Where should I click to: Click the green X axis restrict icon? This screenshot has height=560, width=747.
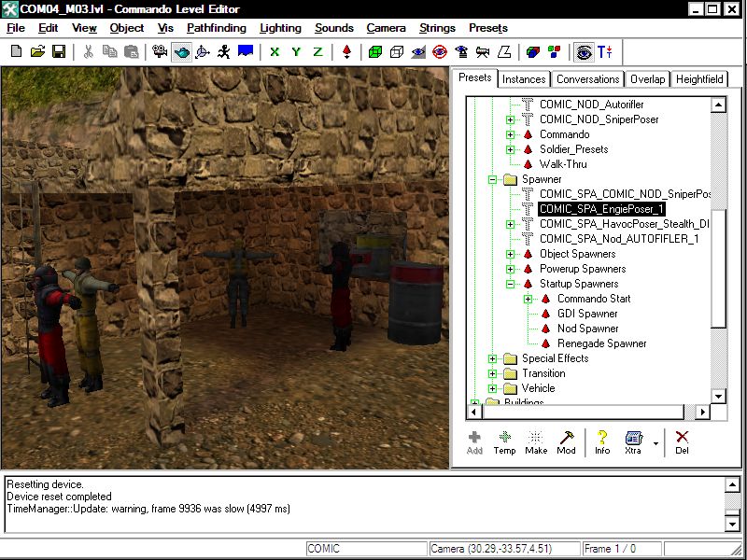click(x=275, y=51)
